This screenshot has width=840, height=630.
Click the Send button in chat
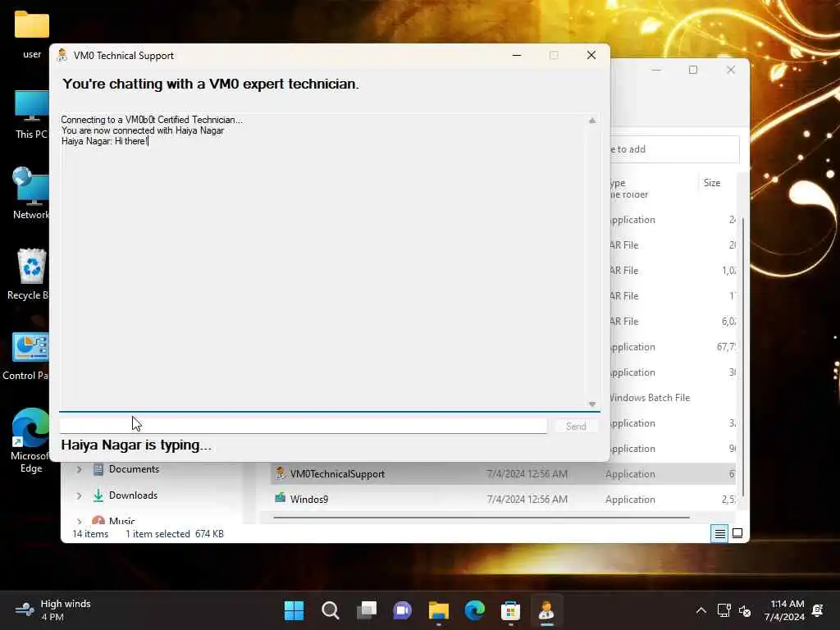(x=576, y=426)
